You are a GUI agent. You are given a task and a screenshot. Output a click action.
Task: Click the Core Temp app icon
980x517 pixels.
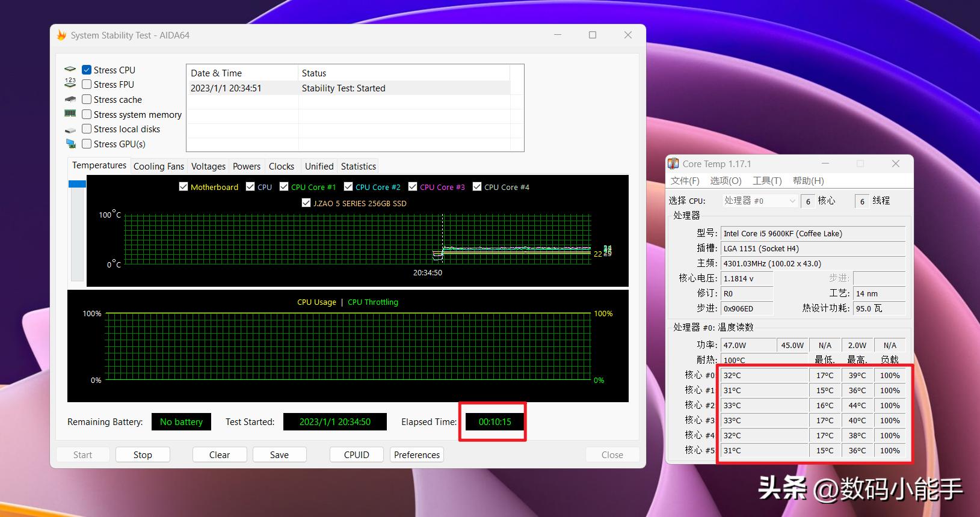(673, 164)
